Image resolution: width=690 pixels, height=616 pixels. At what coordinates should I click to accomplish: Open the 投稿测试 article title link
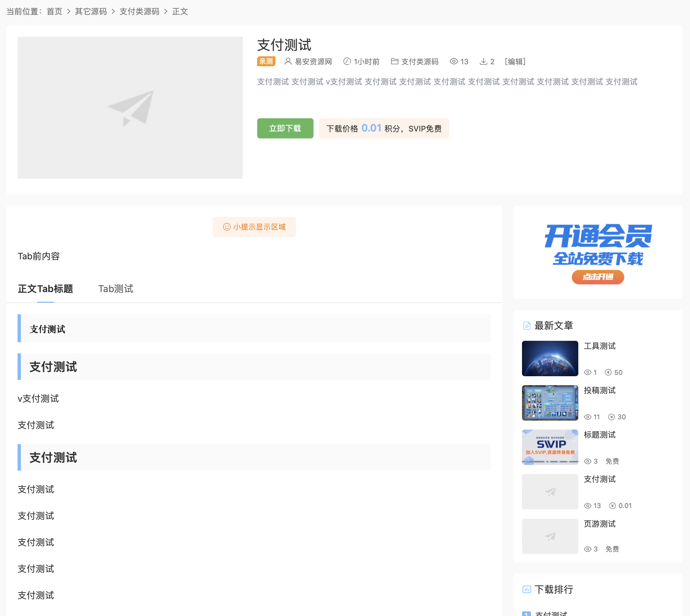pos(600,390)
